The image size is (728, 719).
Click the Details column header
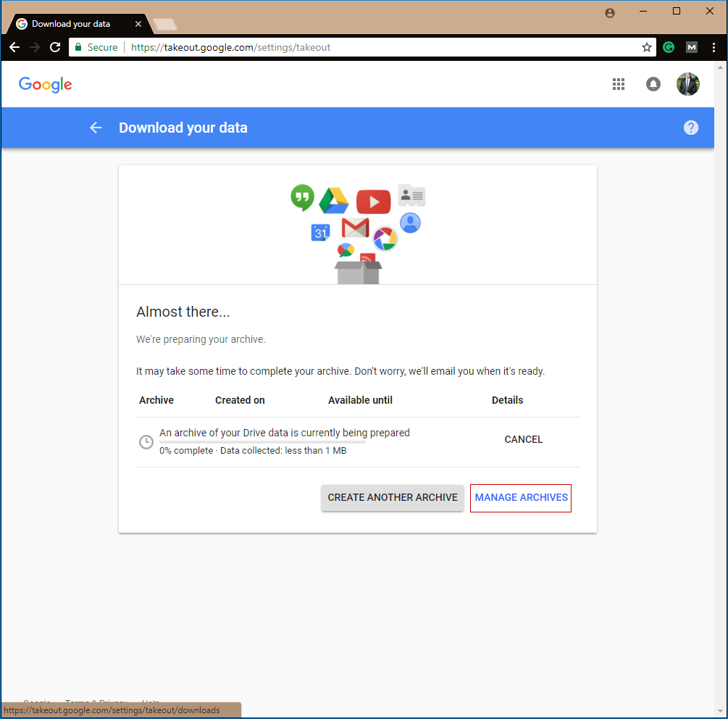(507, 400)
